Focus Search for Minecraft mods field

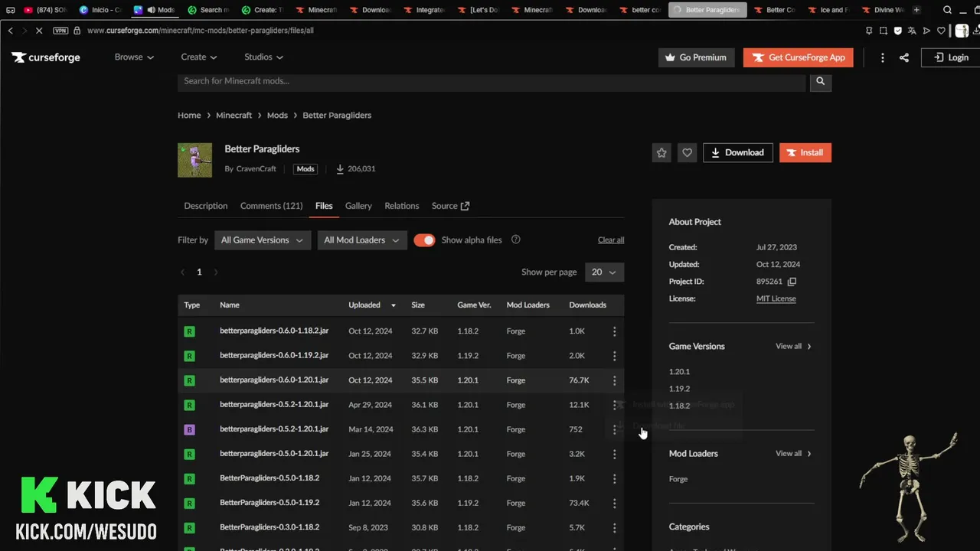(492, 81)
